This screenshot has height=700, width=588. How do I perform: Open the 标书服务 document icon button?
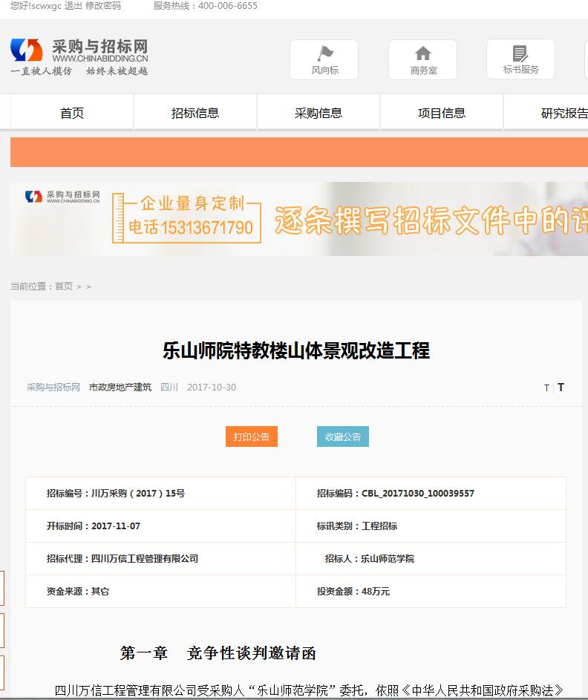pyautogui.click(x=520, y=59)
